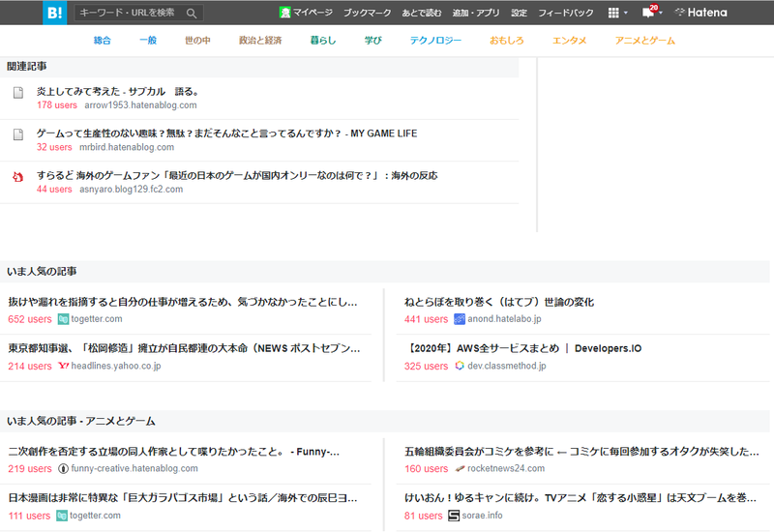Image resolution: width=774 pixels, height=532 pixels.
Task: Expand dropdown arrow beside notifications icon
Action: (x=661, y=13)
